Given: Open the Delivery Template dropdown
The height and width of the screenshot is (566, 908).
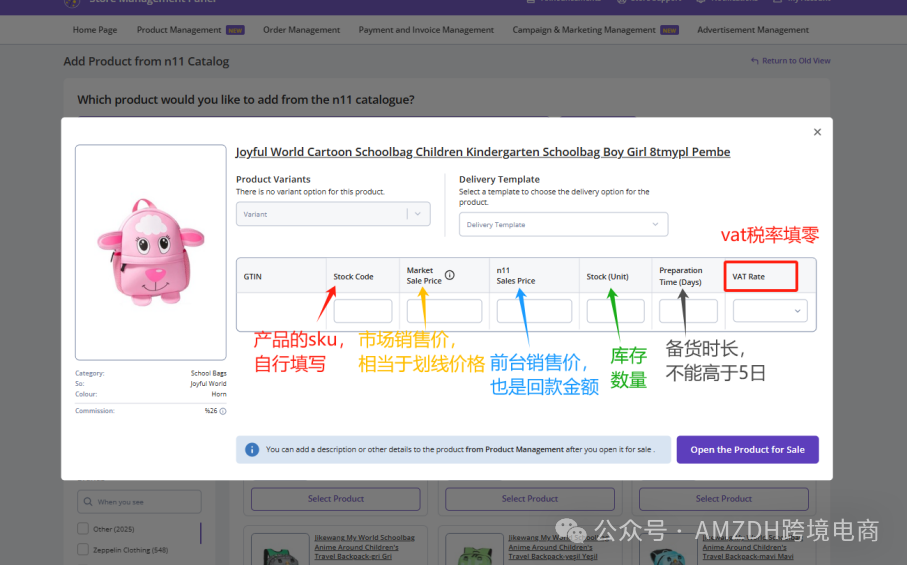Looking at the screenshot, I should [563, 224].
